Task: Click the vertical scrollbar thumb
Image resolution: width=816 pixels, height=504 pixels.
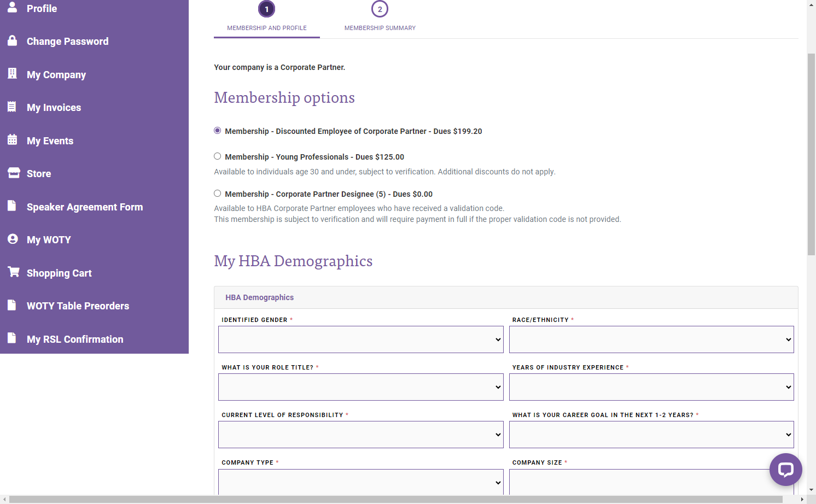Action: coord(811,154)
